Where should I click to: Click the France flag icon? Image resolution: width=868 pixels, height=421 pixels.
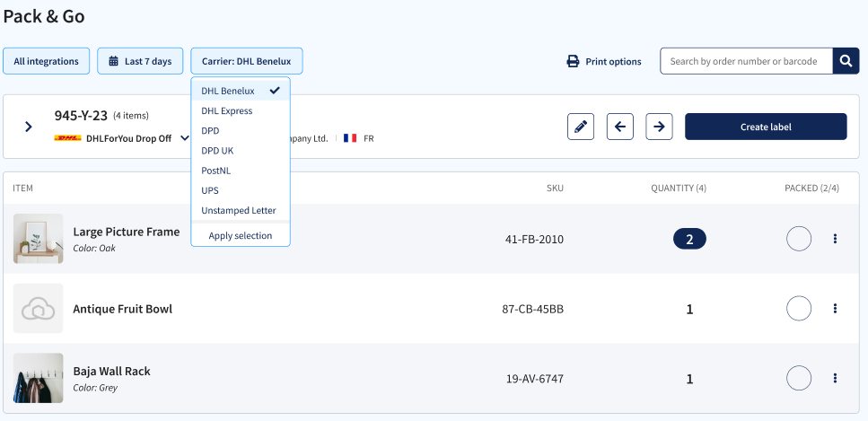350,138
